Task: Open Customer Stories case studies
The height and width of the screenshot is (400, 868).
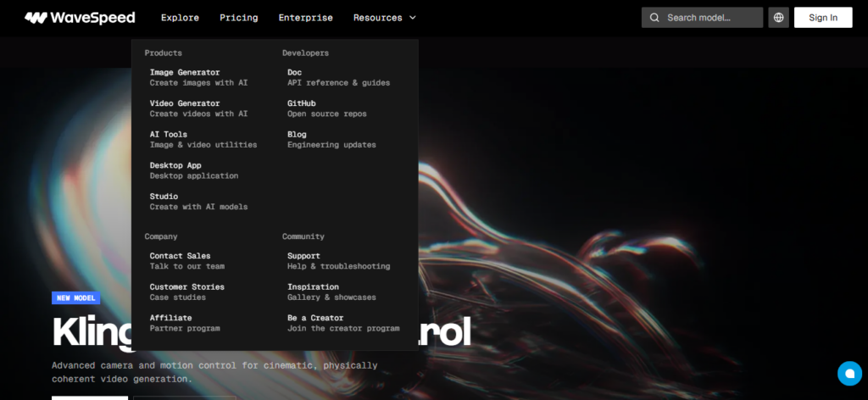Action: (187, 292)
